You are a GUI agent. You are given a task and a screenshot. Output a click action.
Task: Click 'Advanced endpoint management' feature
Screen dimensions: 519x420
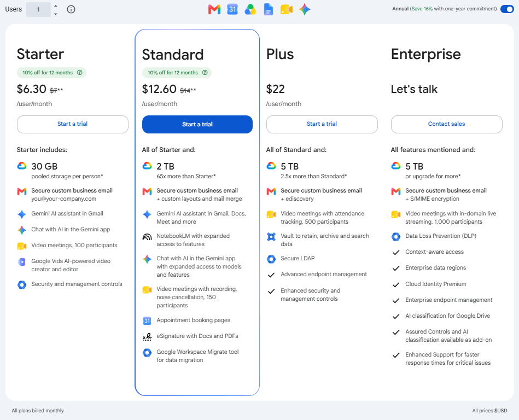click(324, 275)
